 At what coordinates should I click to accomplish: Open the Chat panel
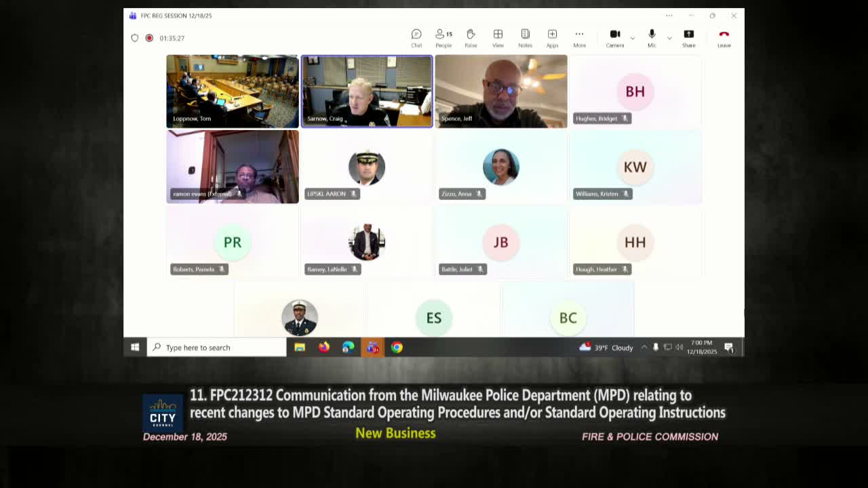pyautogui.click(x=416, y=38)
